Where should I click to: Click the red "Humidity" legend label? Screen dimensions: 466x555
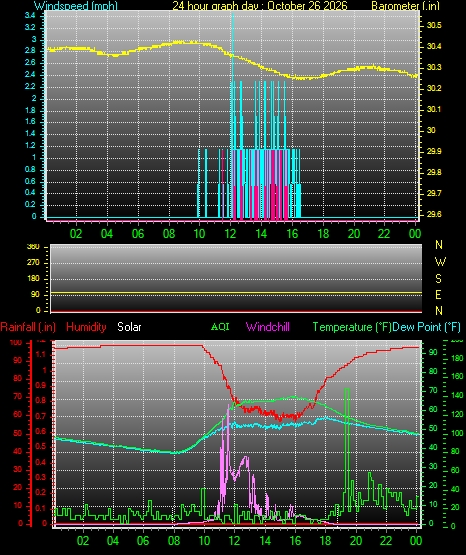click(x=86, y=327)
